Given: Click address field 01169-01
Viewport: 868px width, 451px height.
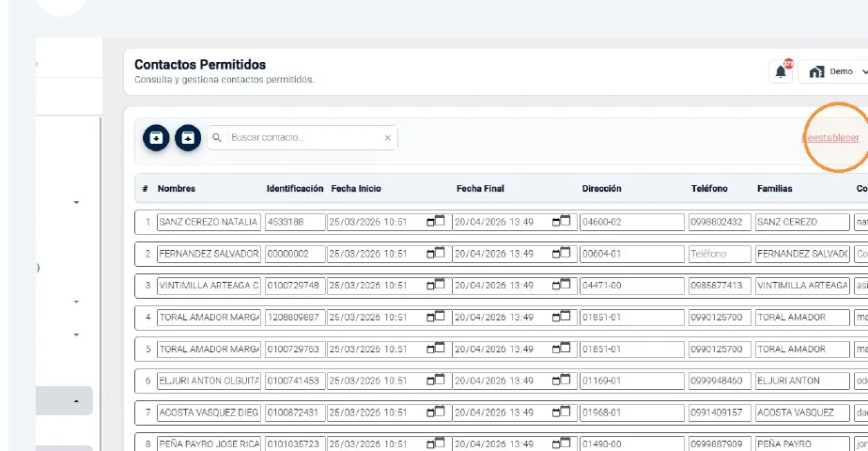Looking at the screenshot, I should 632,381.
